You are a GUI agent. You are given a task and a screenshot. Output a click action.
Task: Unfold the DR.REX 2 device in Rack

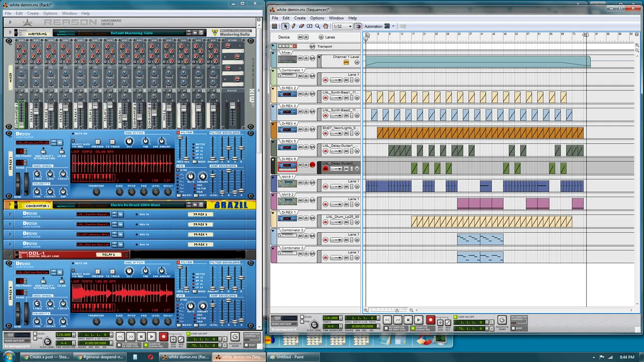tap(10, 214)
